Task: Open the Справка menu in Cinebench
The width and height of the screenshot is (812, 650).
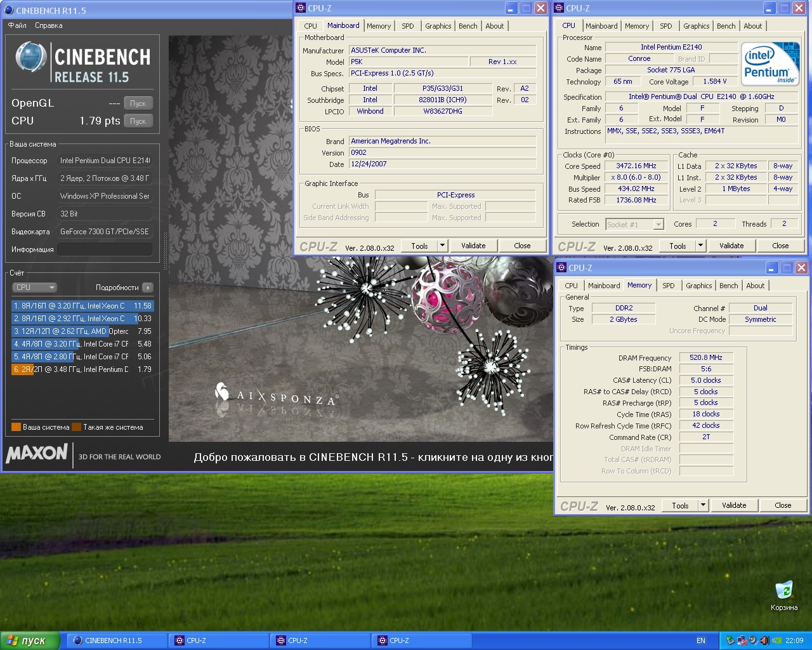Action: (49, 25)
